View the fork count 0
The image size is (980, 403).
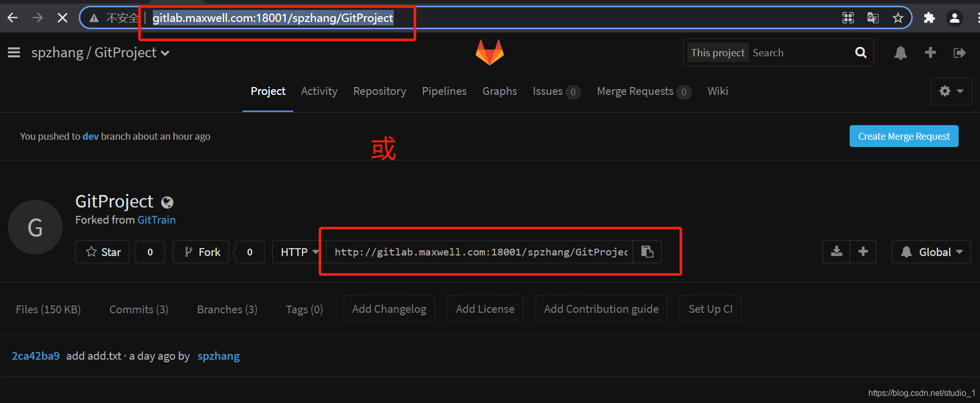pos(250,252)
